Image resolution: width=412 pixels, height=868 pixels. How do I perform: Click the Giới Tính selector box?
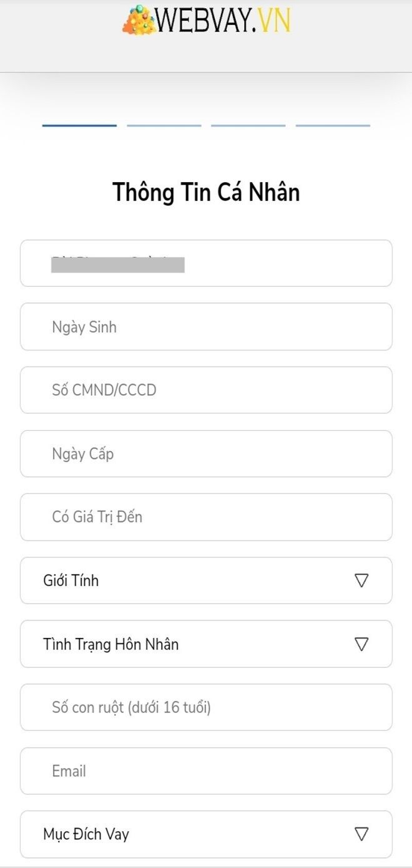click(x=206, y=581)
